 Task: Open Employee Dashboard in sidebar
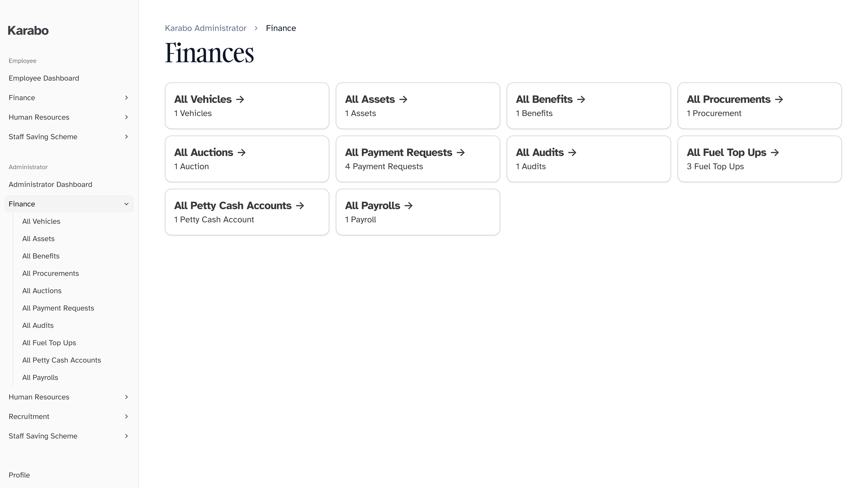point(44,78)
